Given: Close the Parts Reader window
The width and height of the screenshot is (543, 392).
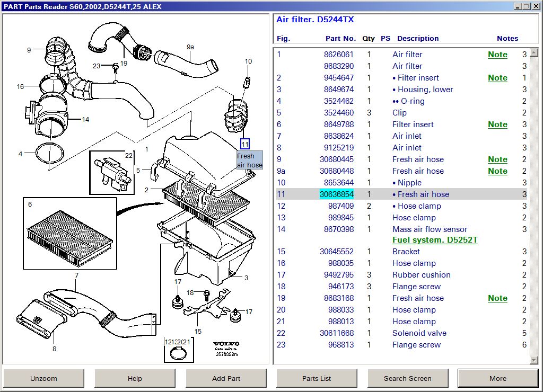Looking at the screenshot, I should (x=535, y=6).
